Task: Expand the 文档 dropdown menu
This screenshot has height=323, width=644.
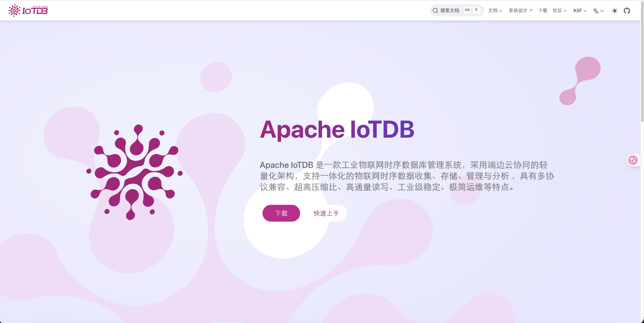Action: 495,11
